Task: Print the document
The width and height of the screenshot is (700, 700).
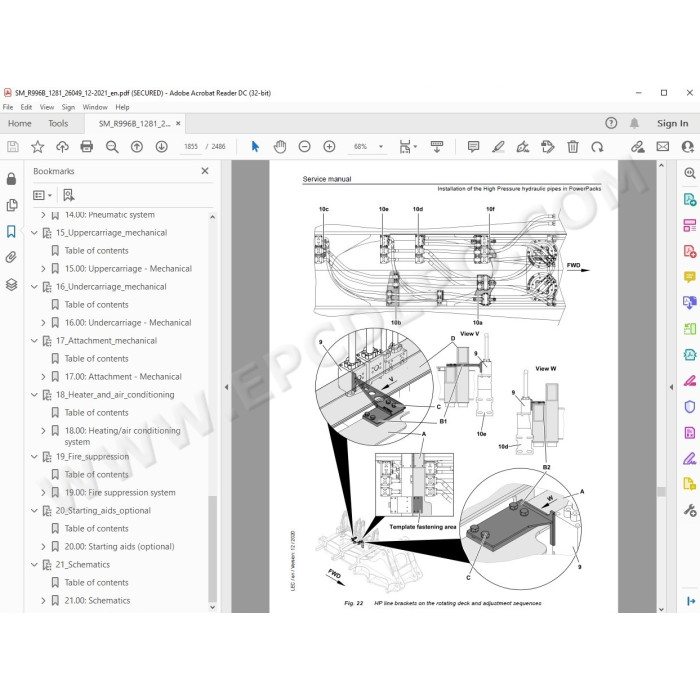Action: pyautogui.click(x=87, y=146)
